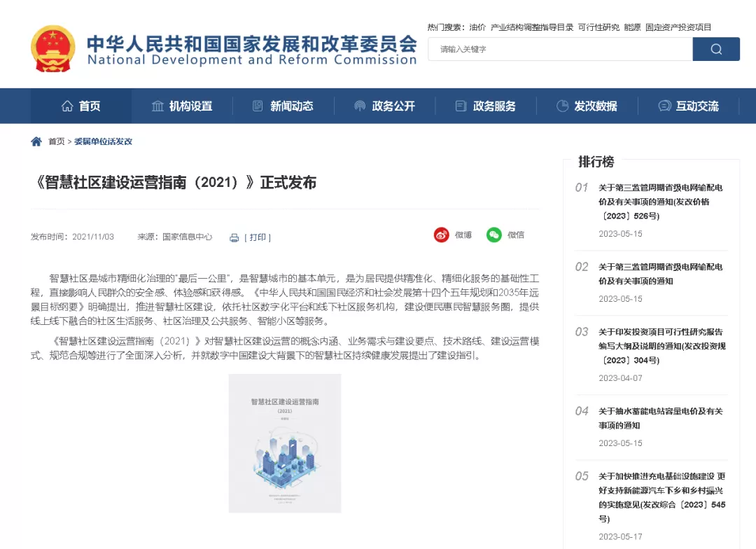The height and width of the screenshot is (549, 756).
Task: Share via the Weibo icon
Action: (x=441, y=235)
